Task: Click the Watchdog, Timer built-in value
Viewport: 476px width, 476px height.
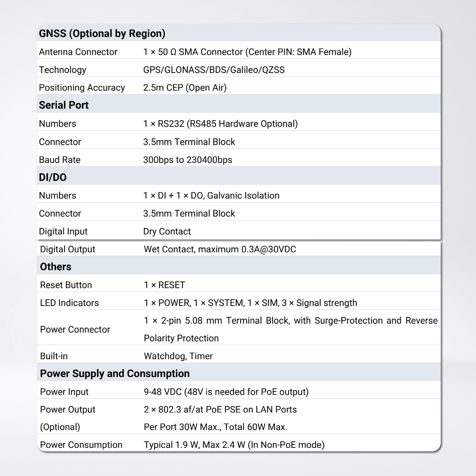Action: [x=178, y=356]
